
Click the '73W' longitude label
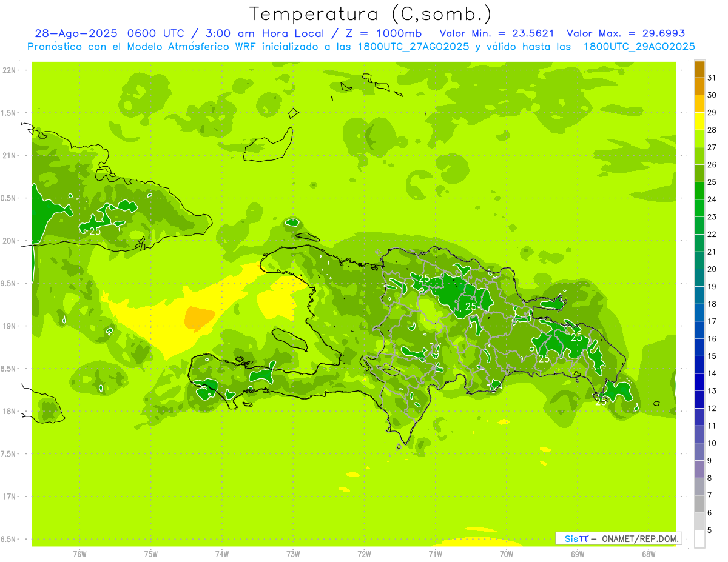pyautogui.click(x=293, y=554)
